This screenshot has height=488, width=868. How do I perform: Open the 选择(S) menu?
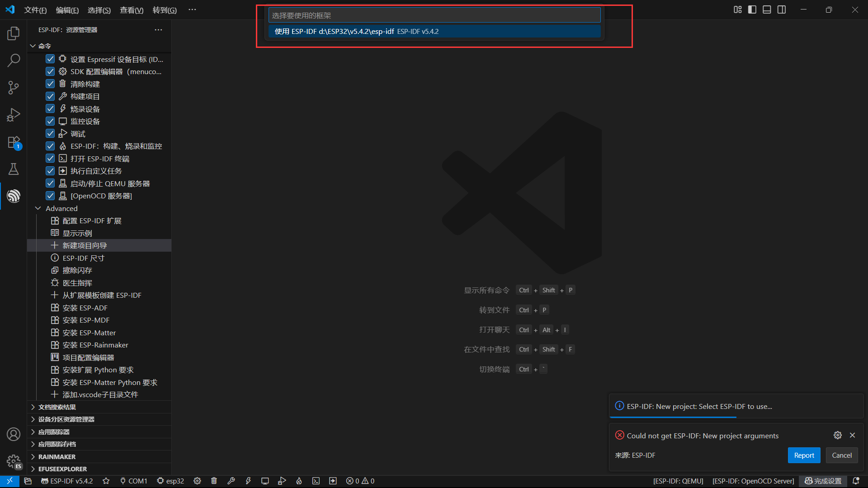[x=99, y=10]
